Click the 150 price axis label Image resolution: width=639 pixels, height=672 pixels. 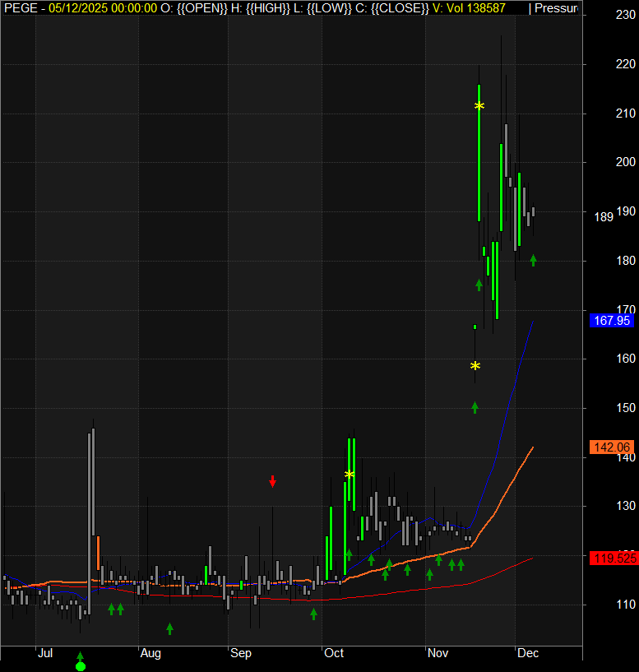[626, 408]
